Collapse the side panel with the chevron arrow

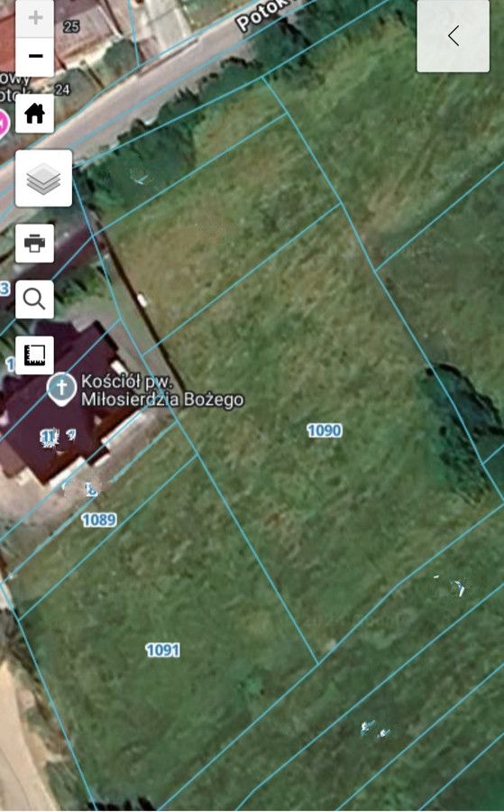tap(454, 36)
